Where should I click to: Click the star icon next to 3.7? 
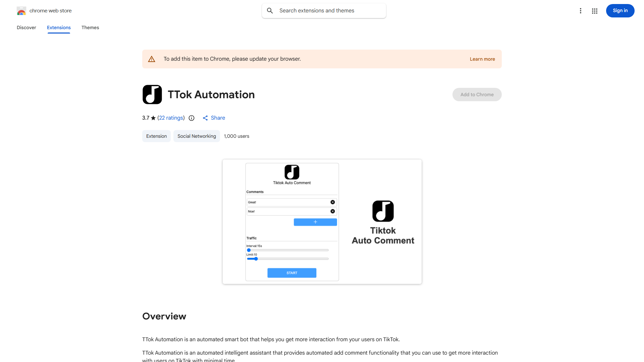[153, 118]
